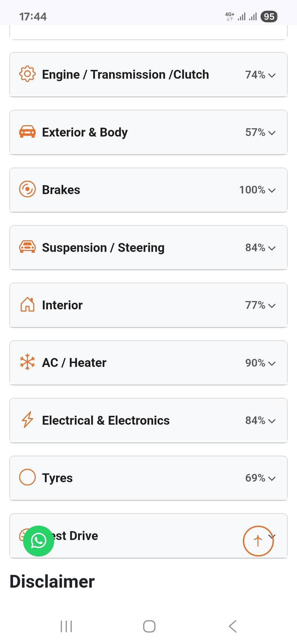Click the circle icon next to Tyres
Screen dimensions: 297x644
tap(27, 478)
